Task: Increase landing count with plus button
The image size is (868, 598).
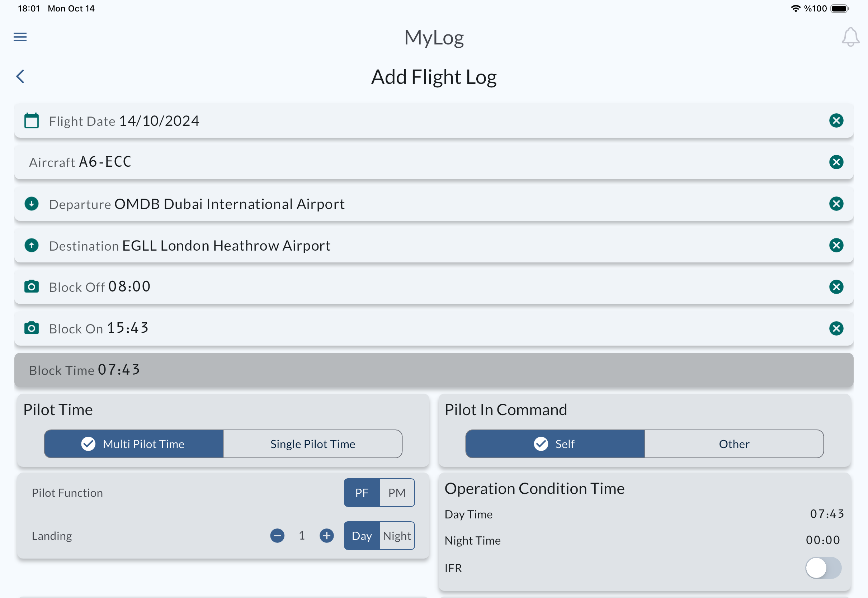Action: [326, 535]
